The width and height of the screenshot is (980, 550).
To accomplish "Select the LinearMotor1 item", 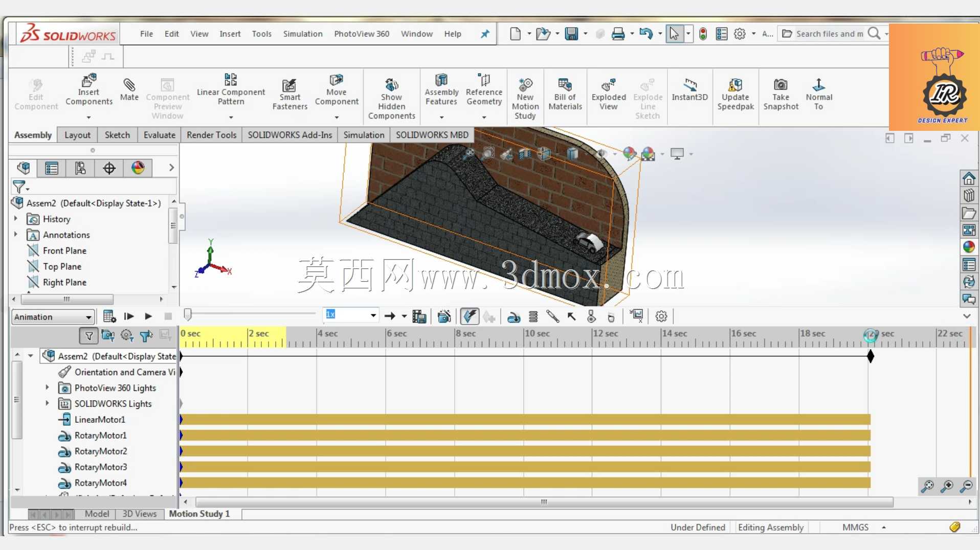I will click(x=99, y=420).
